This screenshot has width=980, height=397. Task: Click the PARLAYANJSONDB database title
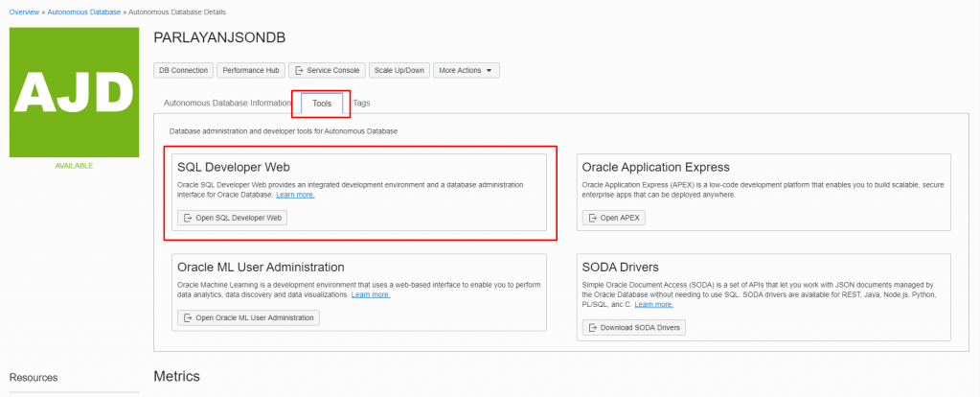click(219, 37)
